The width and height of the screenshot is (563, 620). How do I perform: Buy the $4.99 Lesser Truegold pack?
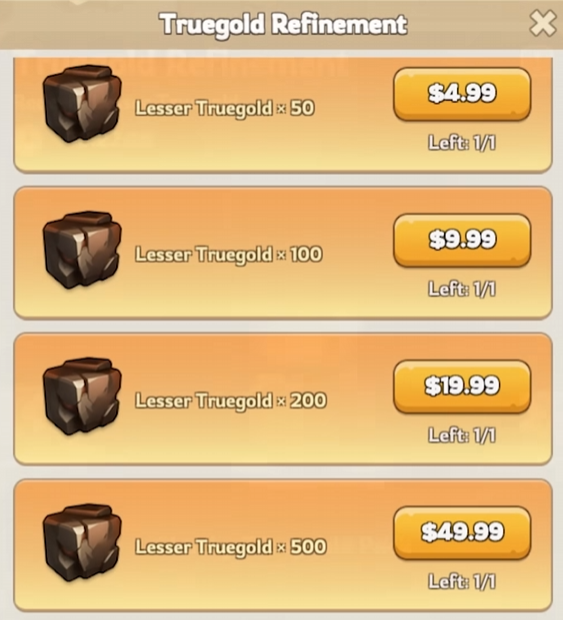click(x=462, y=94)
